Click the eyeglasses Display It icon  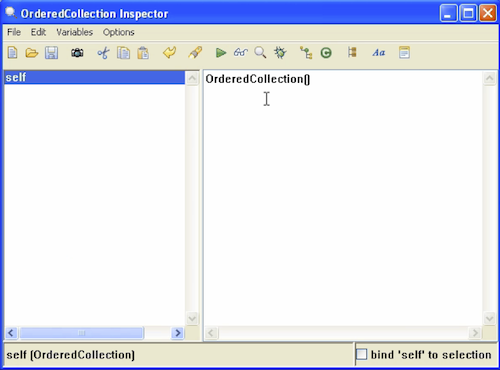[x=240, y=53]
